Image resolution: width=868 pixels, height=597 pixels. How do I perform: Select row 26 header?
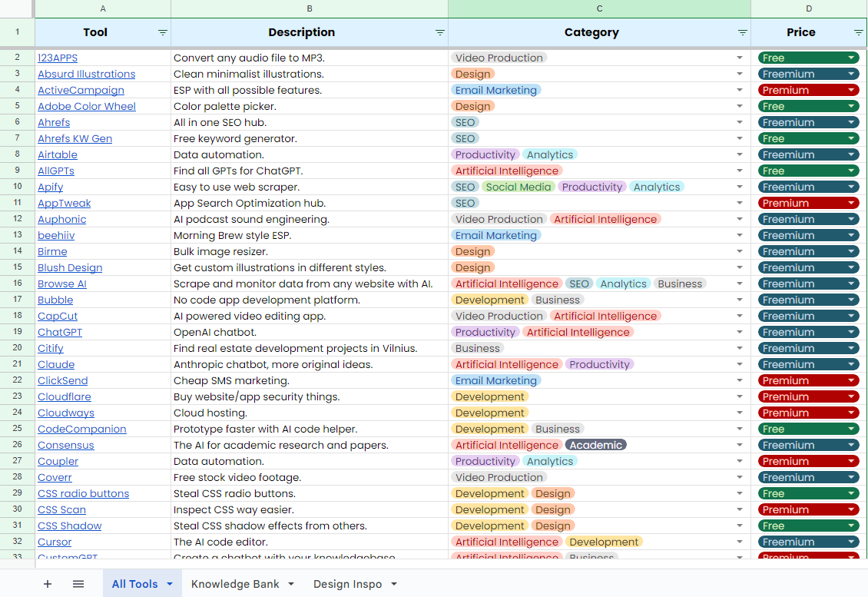pos(17,445)
